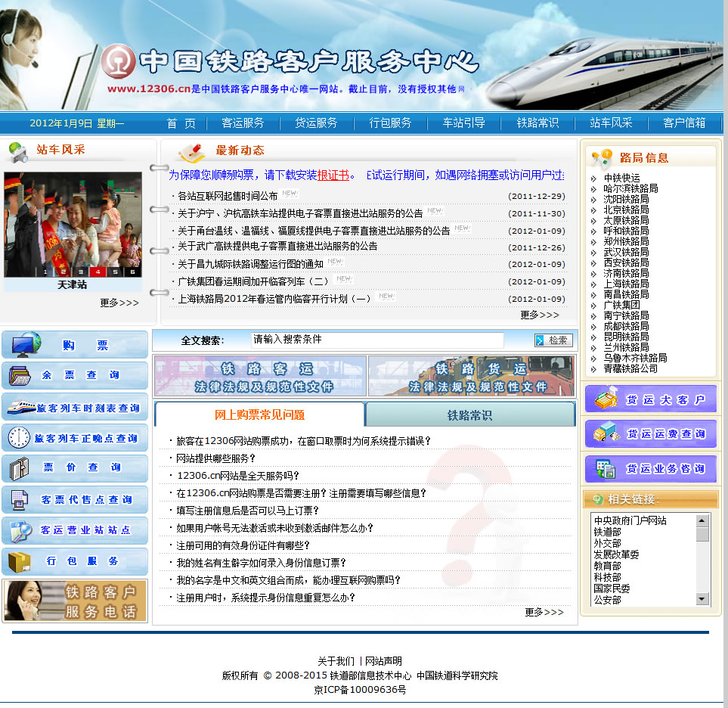Click the China Railway logo emblem

pyautogui.click(x=118, y=61)
